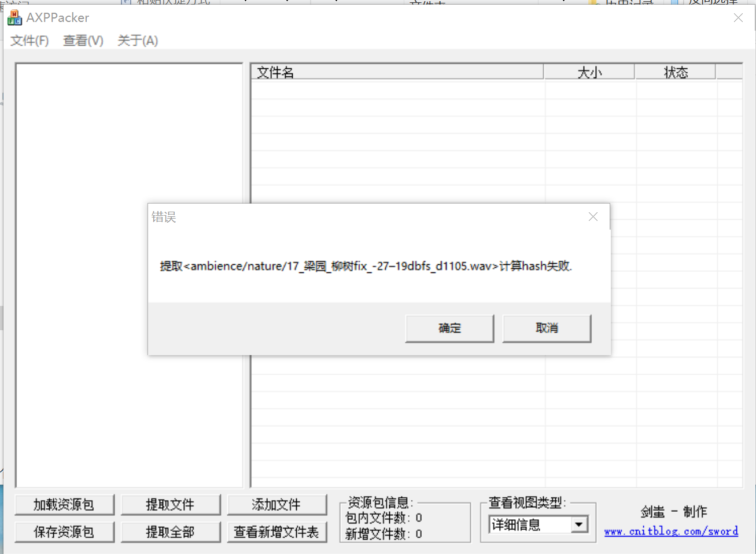Sort by 大小 column header
756x554 pixels.
pyautogui.click(x=589, y=72)
